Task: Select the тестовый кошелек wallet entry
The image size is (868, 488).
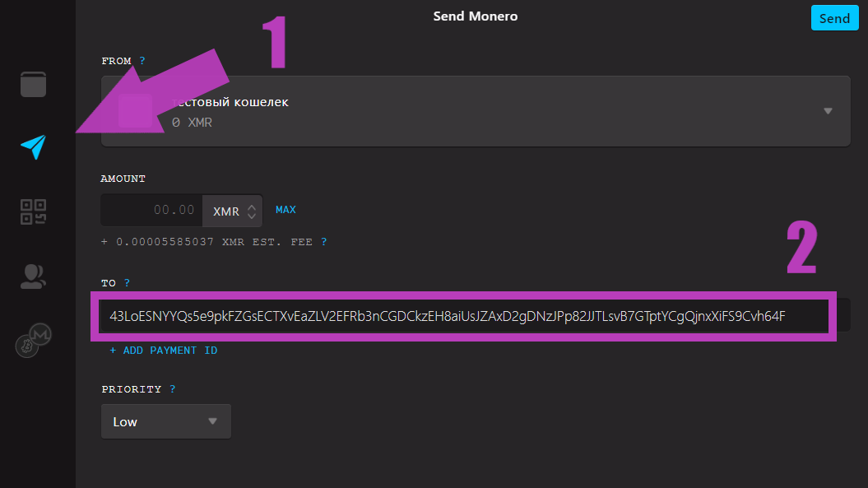Action: tap(232, 101)
